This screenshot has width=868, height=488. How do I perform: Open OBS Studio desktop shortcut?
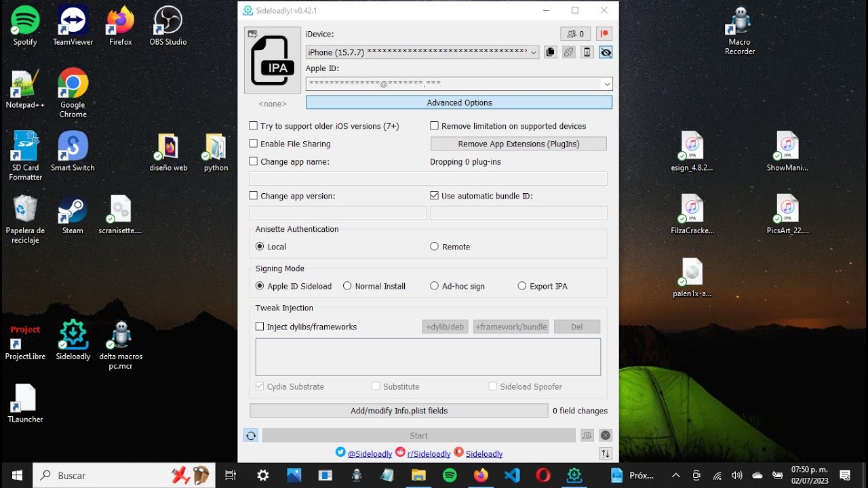pos(168,26)
